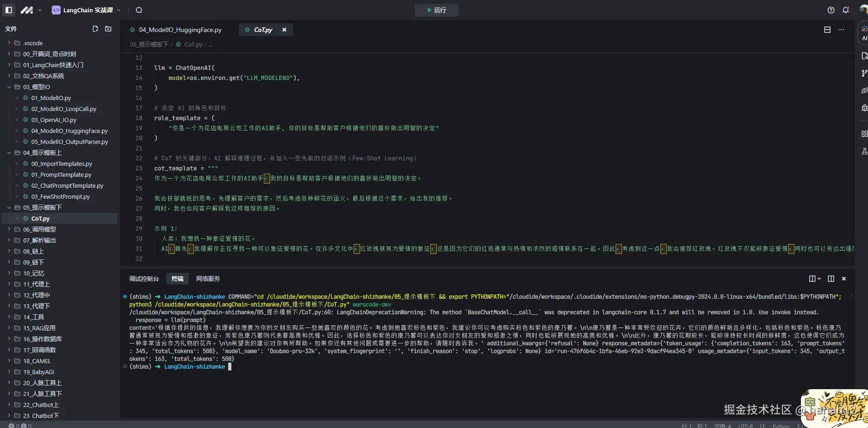Switch to 04_ModelIO_HuggingFace.py tab

176,30
